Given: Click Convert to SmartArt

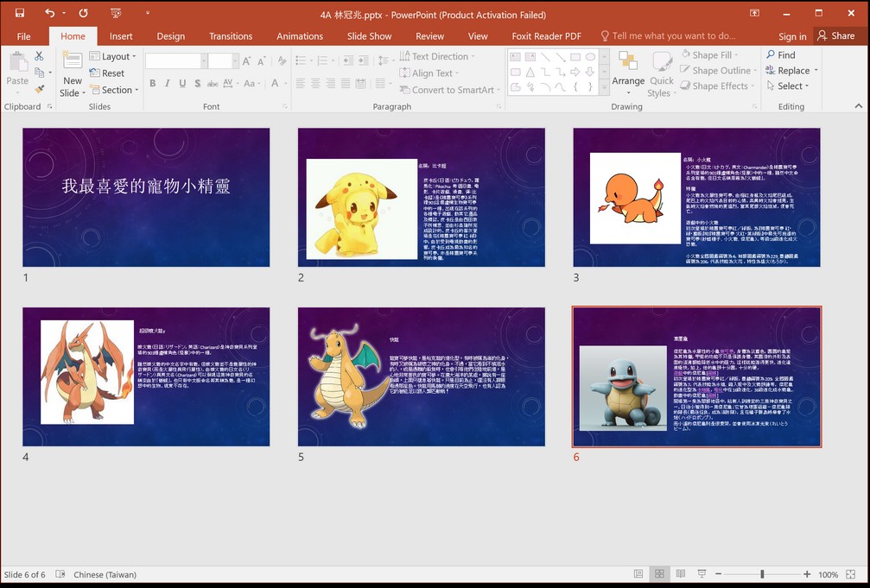Looking at the screenshot, I should 449,89.
